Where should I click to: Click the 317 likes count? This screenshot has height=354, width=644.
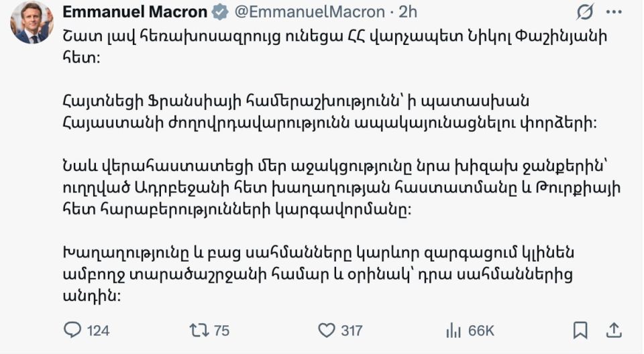pos(352,330)
